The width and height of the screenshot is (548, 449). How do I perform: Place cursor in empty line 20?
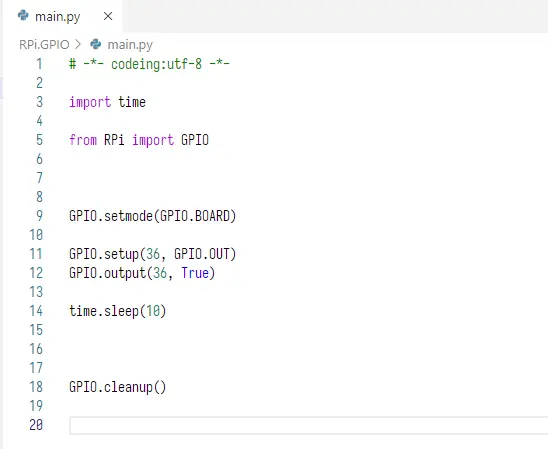pos(309,425)
